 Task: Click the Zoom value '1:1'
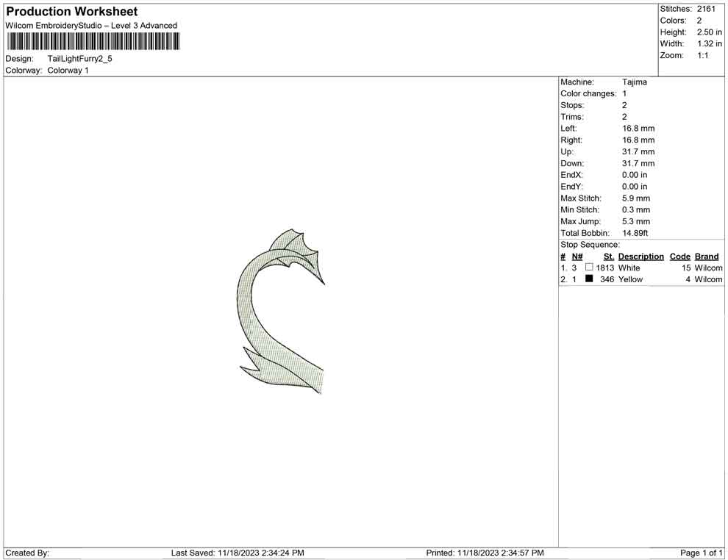point(702,55)
